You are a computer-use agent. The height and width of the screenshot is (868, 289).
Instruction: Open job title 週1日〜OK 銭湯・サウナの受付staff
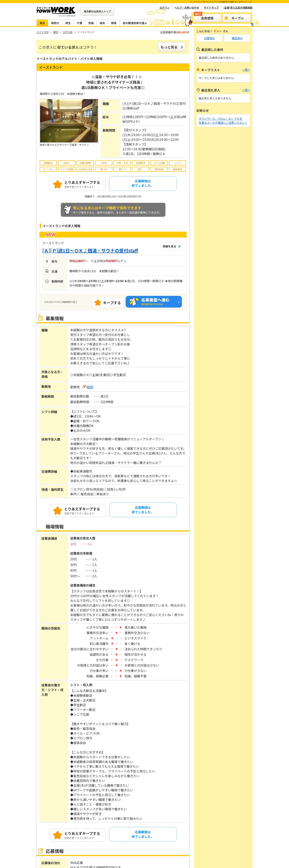pos(90,251)
